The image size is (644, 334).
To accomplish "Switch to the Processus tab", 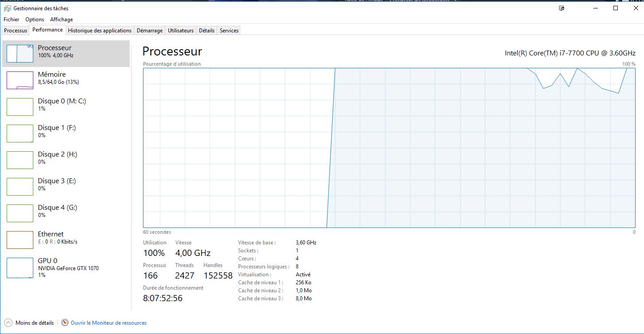I will (16, 31).
